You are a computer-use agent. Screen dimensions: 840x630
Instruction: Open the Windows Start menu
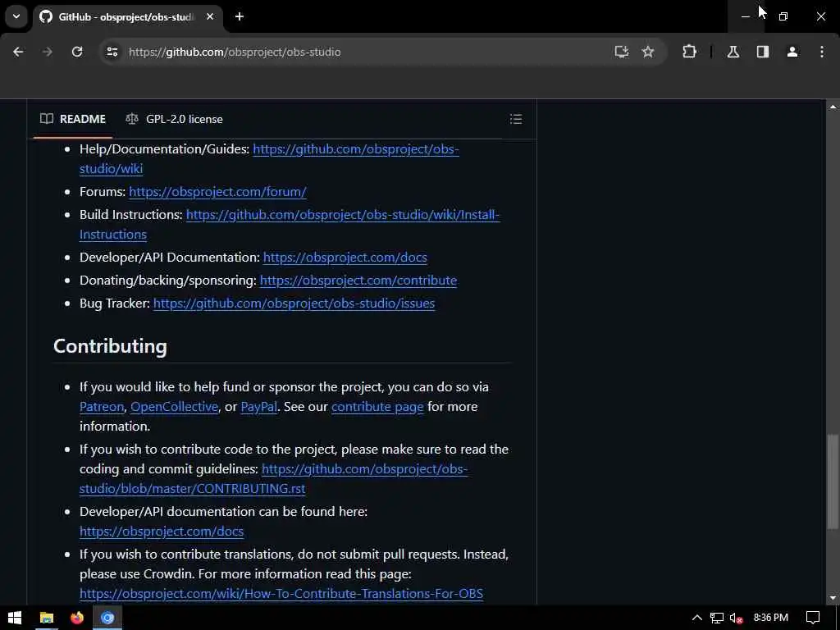coord(15,618)
